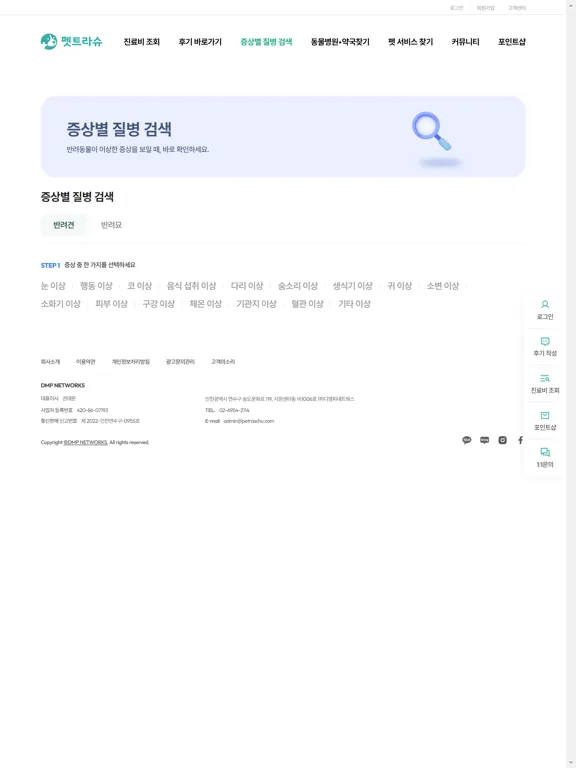The image size is (576, 768).
Task: Open 1:1문의 in the floating sidebar
Action: [x=545, y=458]
